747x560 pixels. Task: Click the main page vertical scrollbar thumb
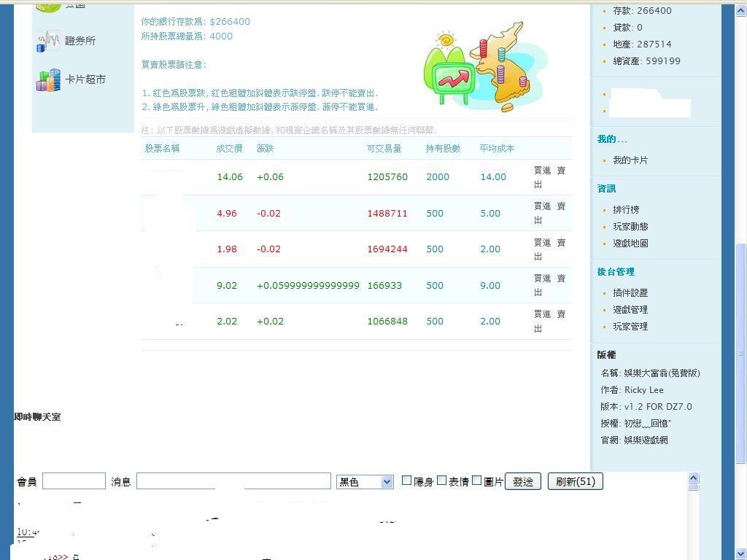click(x=741, y=353)
